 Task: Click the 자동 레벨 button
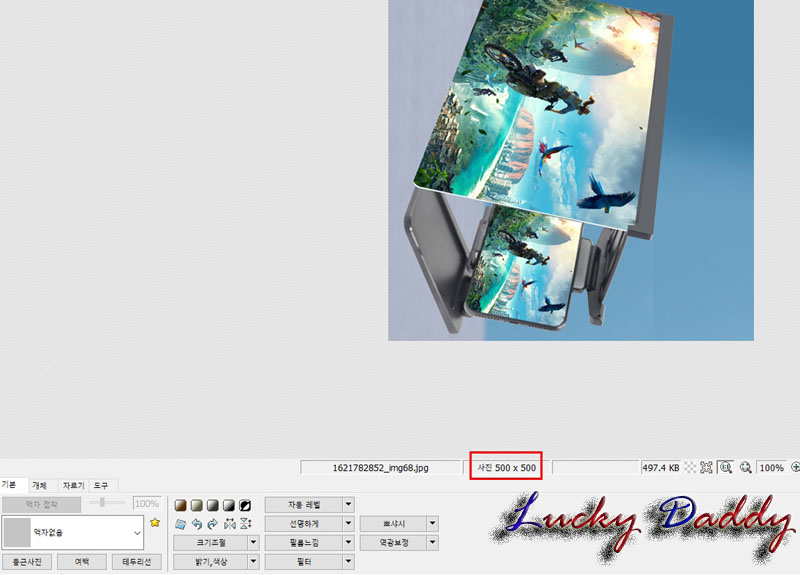click(304, 505)
